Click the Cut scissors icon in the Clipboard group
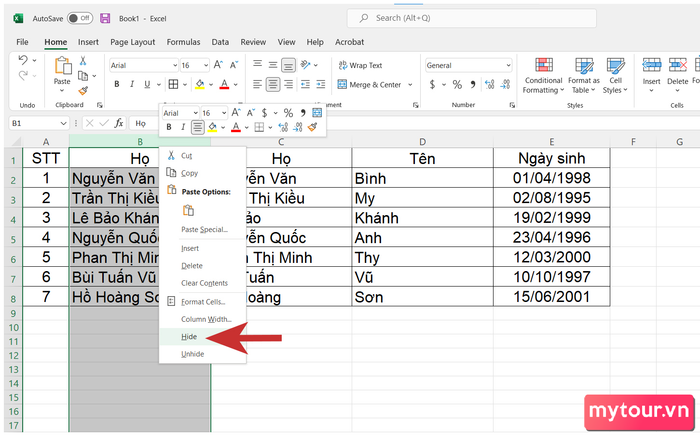700x438 pixels. click(83, 61)
